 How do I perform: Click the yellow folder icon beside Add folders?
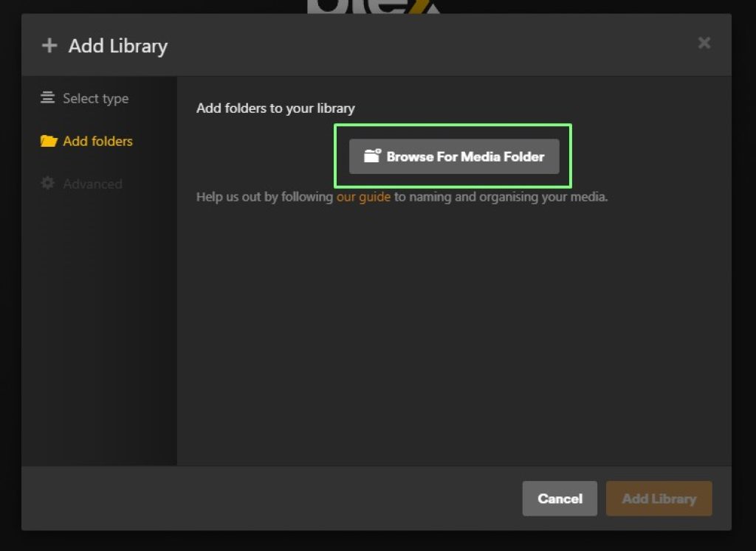point(49,141)
